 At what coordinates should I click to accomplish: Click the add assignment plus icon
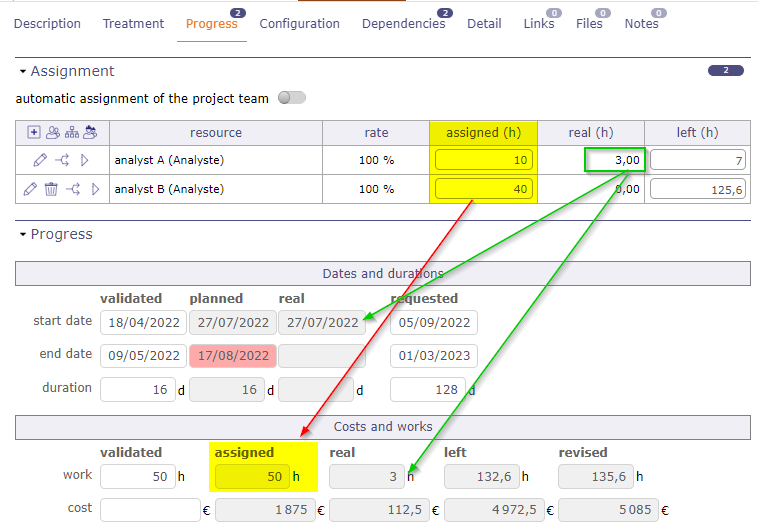(34, 132)
